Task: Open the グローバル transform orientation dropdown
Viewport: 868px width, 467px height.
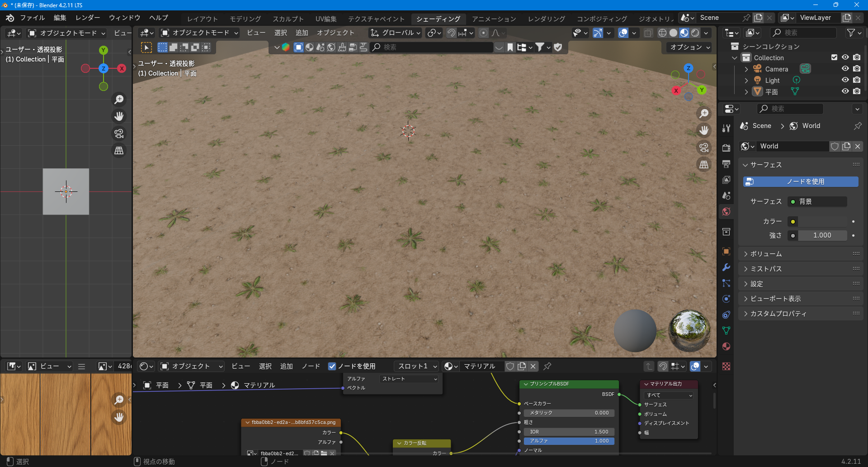Action: pyautogui.click(x=396, y=33)
